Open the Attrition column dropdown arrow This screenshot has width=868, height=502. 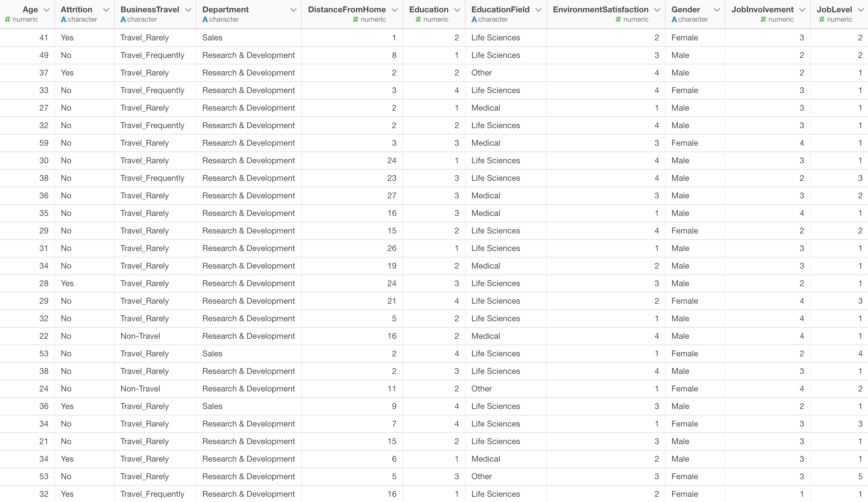click(106, 10)
